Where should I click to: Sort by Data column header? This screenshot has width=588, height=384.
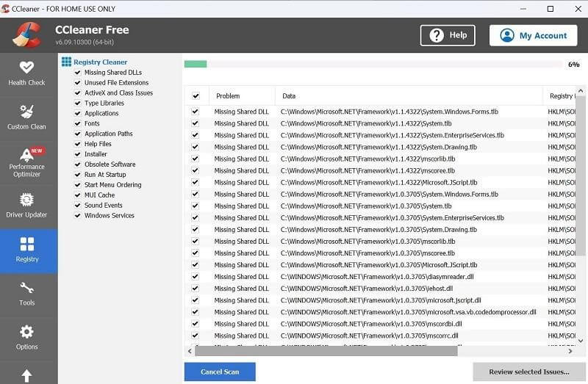click(x=409, y=96)
